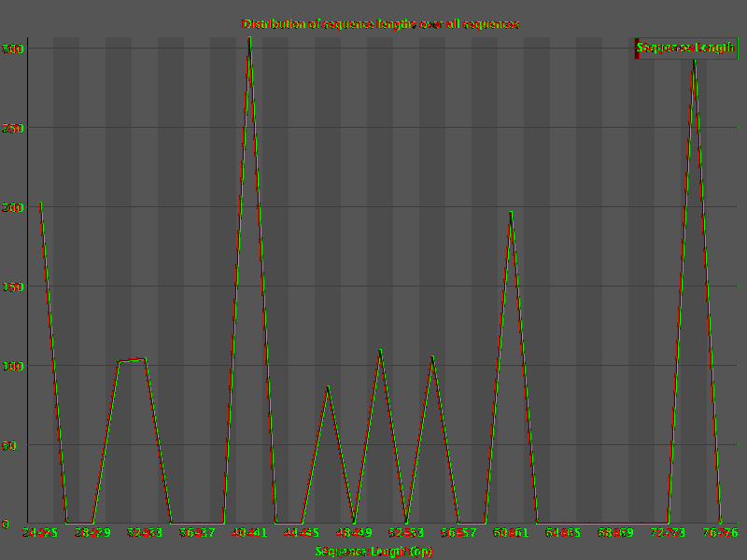Click the Sequence Length legend box

pyautogui.click(x=686, y=49)
